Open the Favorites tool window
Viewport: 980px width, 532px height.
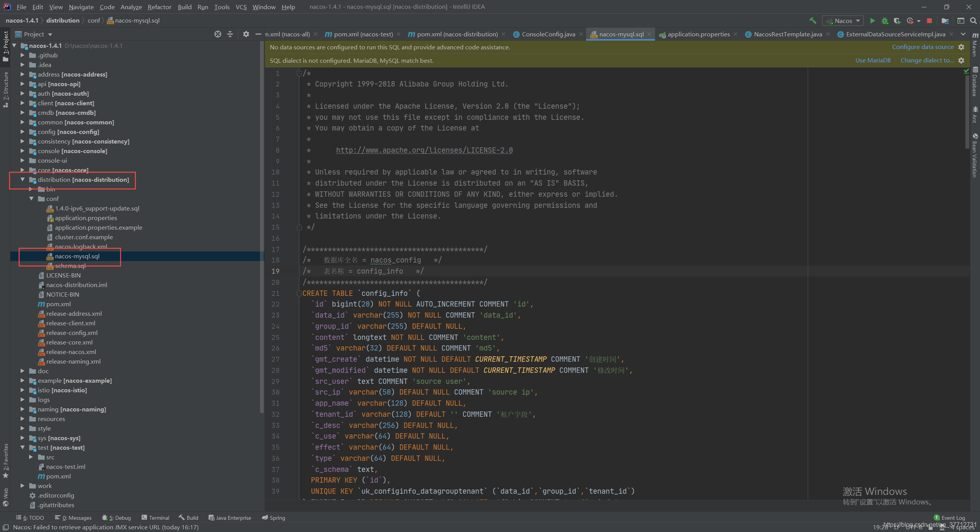click(5, 460)
